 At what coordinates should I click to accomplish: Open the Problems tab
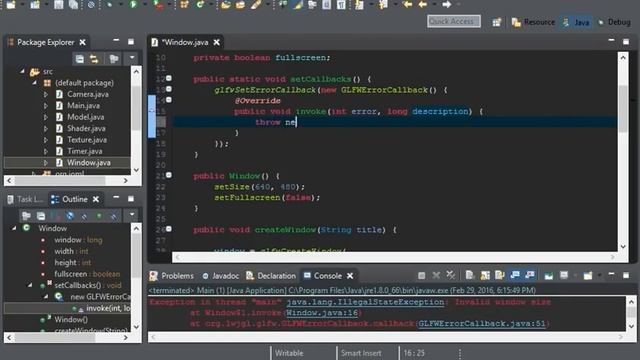[x=172, y=276]
